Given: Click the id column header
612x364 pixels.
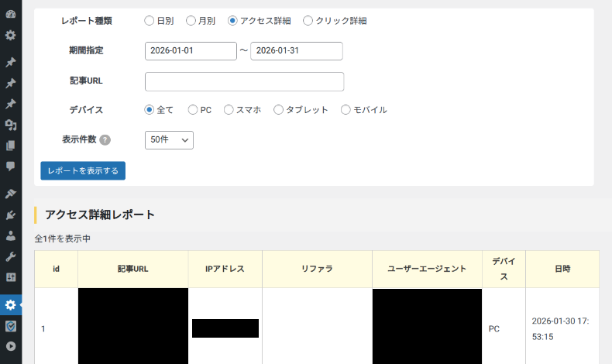Looking at the screenshot, I should (57, 270).
